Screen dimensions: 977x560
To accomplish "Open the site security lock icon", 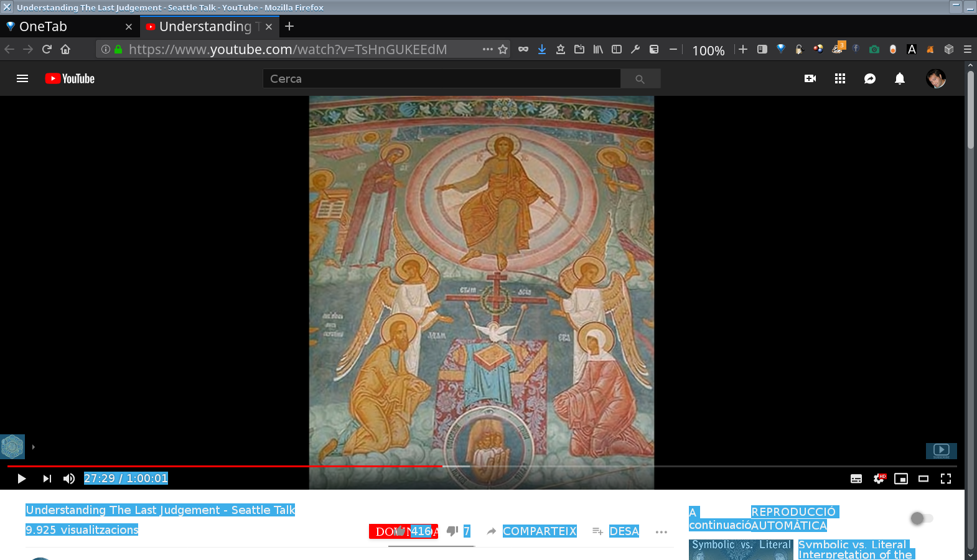I will tap(118, 49).
